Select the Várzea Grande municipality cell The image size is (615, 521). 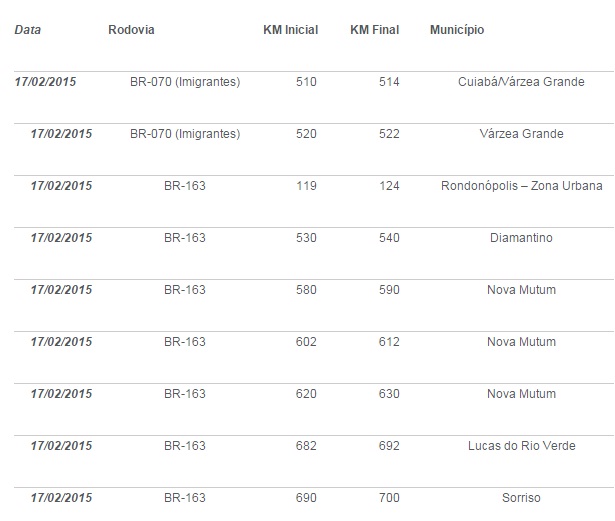tap(521, 134)
